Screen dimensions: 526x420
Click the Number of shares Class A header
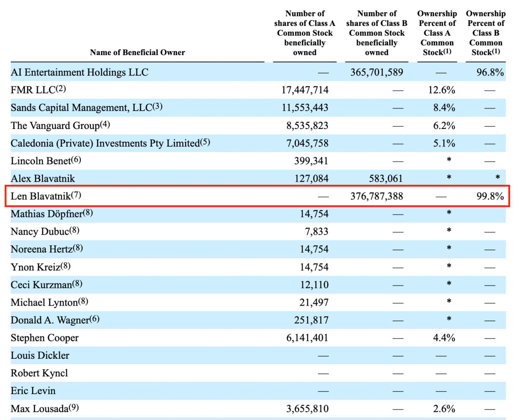pos(305,32)
